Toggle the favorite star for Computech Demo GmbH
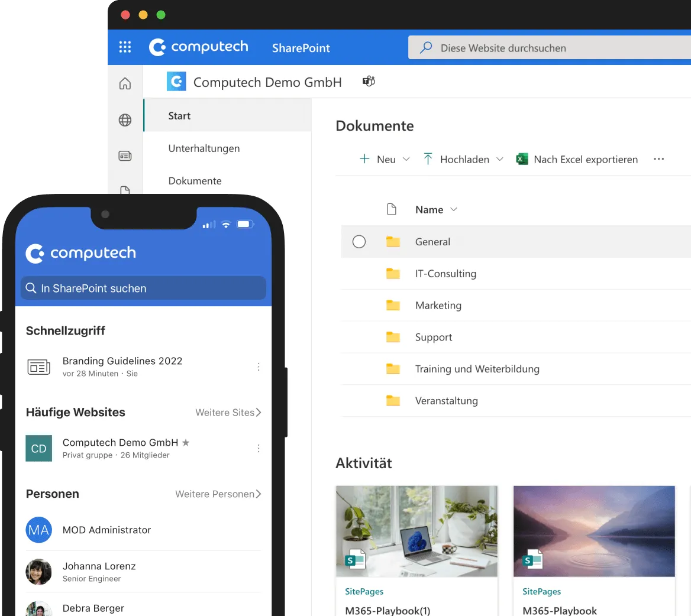This screenshot has width=691, height=616. tap(186, 443)
